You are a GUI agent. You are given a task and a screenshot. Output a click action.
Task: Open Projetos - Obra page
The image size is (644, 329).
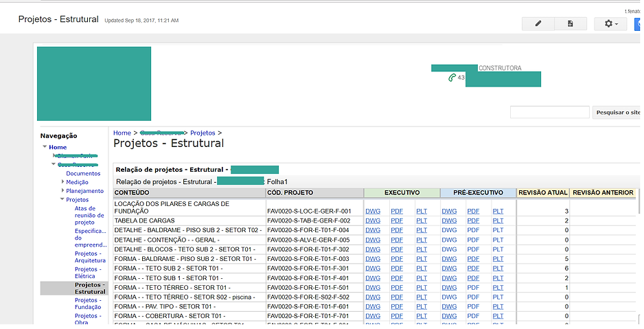tap(88, 319)
